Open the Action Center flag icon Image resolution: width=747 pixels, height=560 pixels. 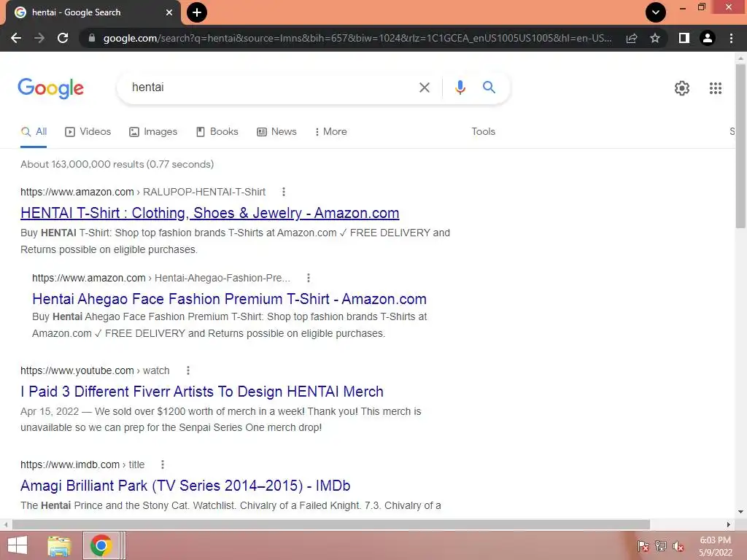(643, 546)
